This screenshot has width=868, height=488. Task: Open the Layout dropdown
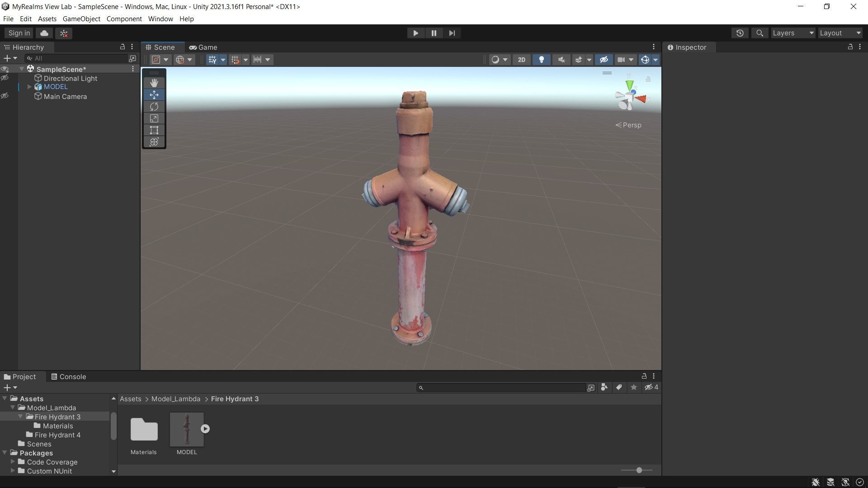point(840,33)
